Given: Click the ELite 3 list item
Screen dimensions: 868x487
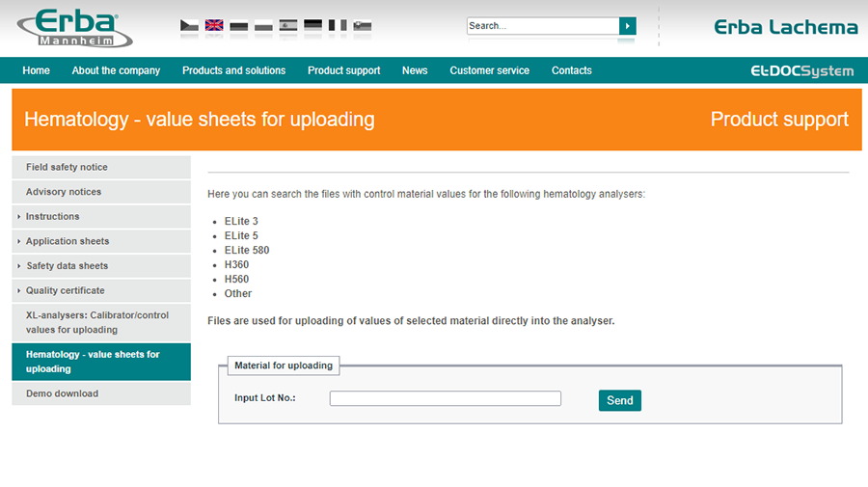Looking at the screenshot, I should pyautogui.click(x=241, y=222).
